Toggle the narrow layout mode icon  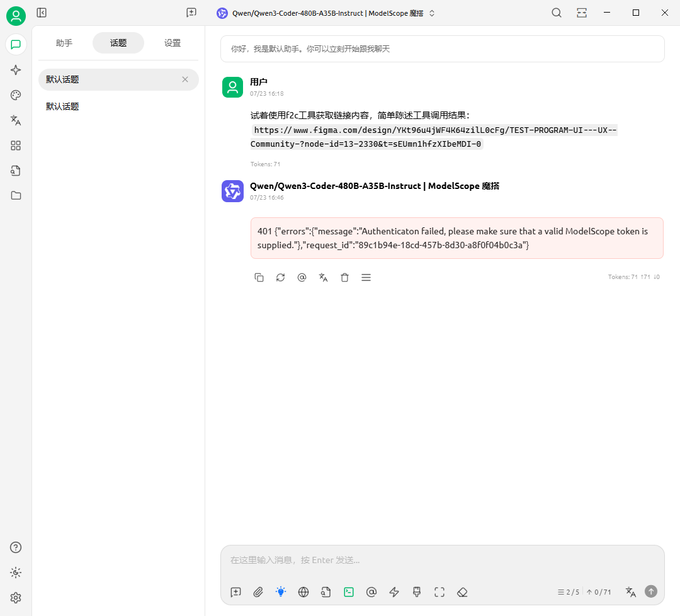coord(582,13)
